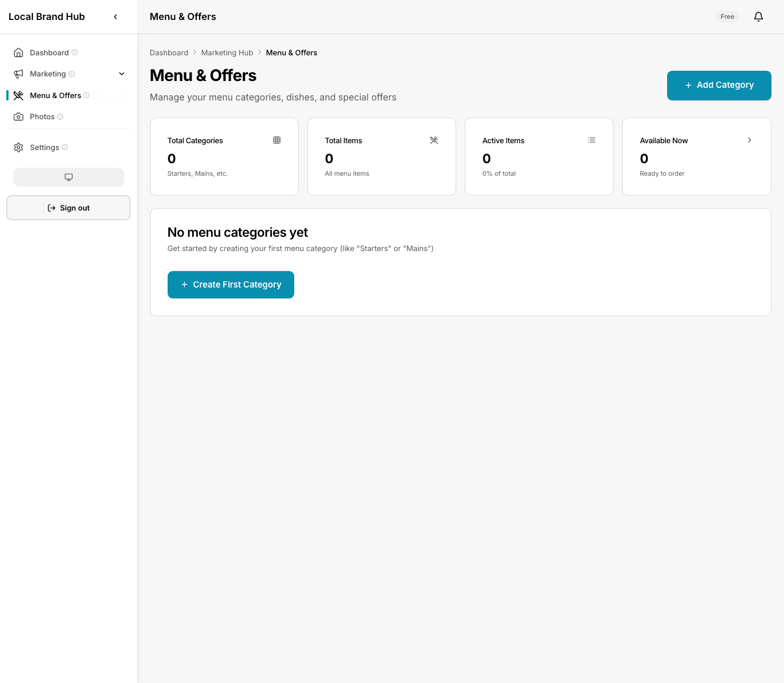Viewport: 784px width, 683px height.
Task: Click the Dashboard home icon
Action: (x=18, y=52)
